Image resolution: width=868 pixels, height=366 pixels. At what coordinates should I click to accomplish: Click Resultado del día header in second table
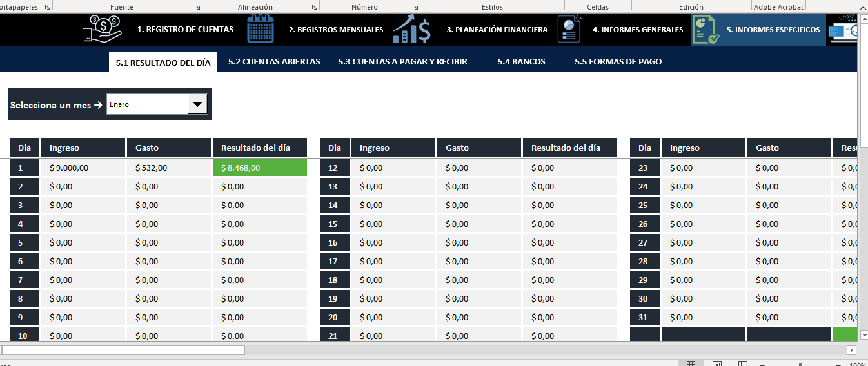coord(570,148)
